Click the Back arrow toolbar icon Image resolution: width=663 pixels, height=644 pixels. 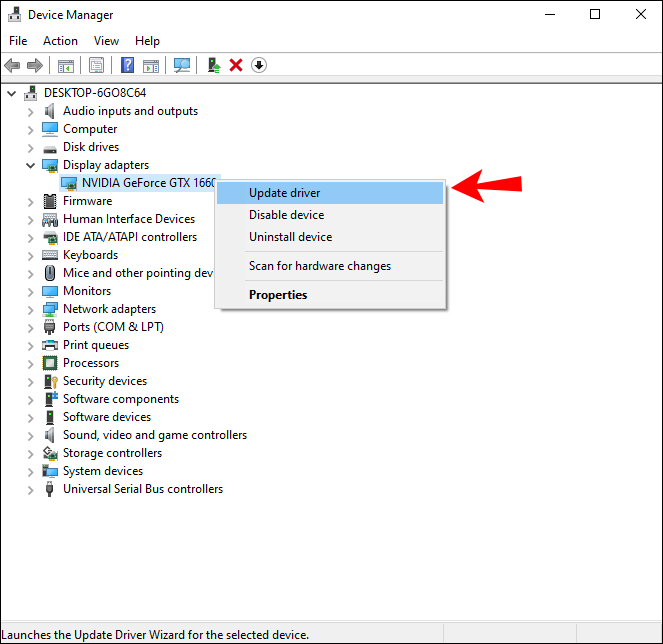(12, 66)
